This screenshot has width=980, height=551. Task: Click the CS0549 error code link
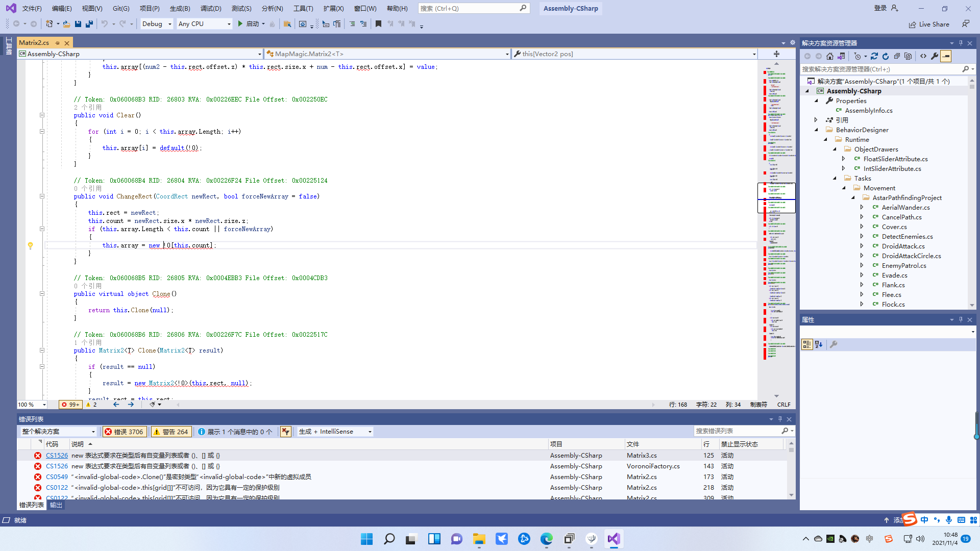[x=57, y=477]
